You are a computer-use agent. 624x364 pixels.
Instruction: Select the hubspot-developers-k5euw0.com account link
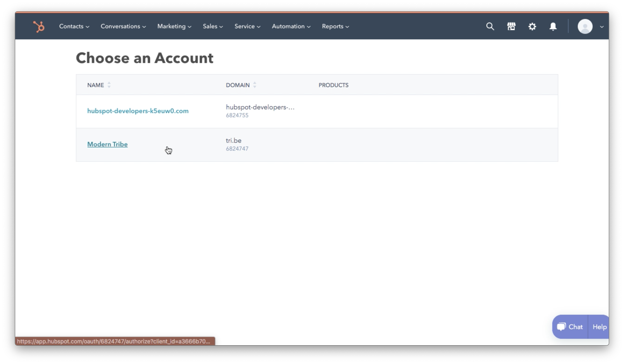point(138,111)
